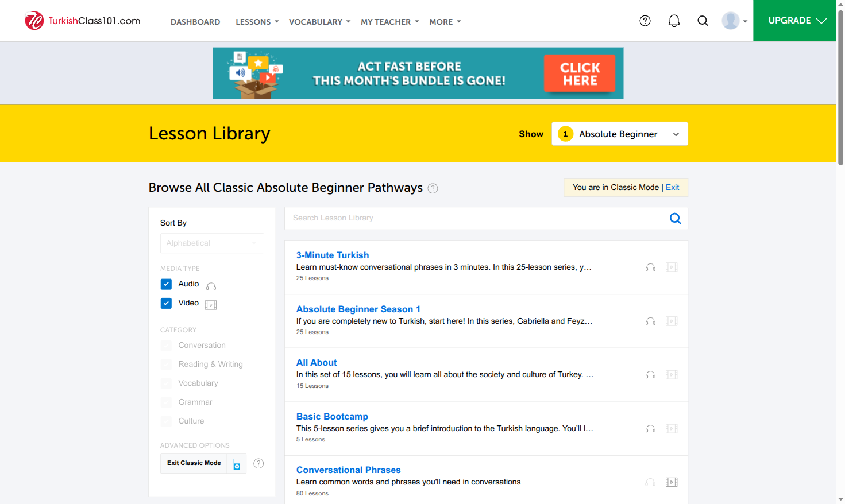Uncheck the Video media type checkbox
This screenshot has width=845, height=504.
pos(166,303)
